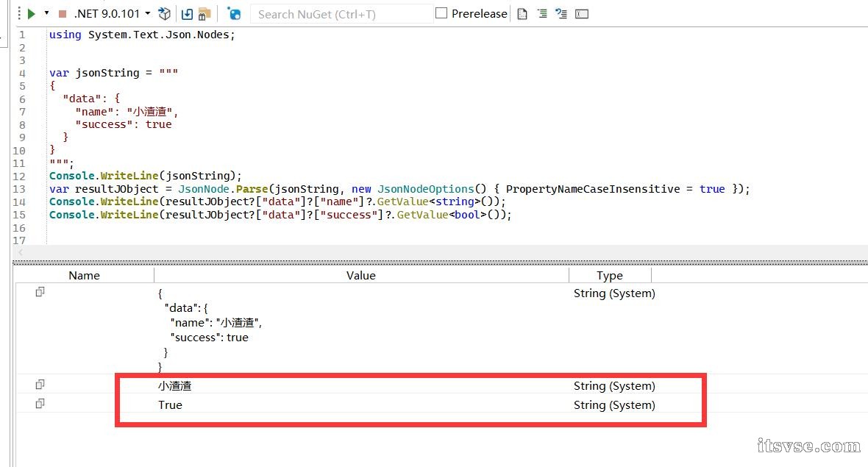The width and height of the screenshot is (868, 467).
Task: Click the String (System) type of True row
Action: pyautogui.click(x=614, y=405)
